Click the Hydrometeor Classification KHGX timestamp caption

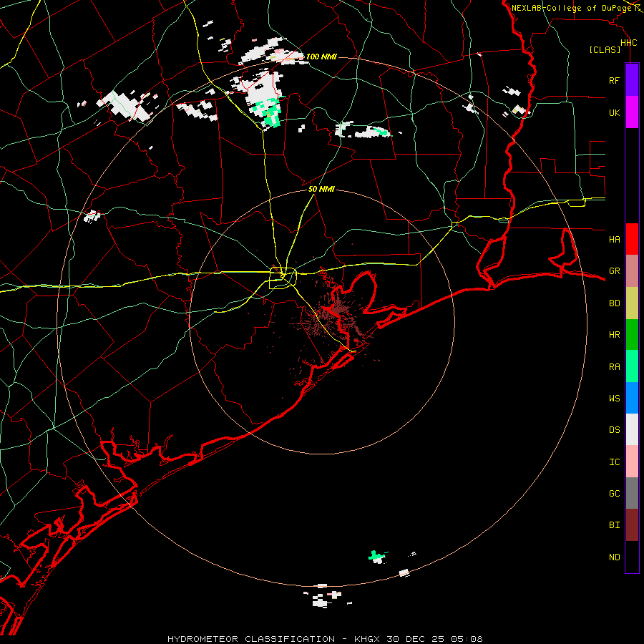(325, 639)
